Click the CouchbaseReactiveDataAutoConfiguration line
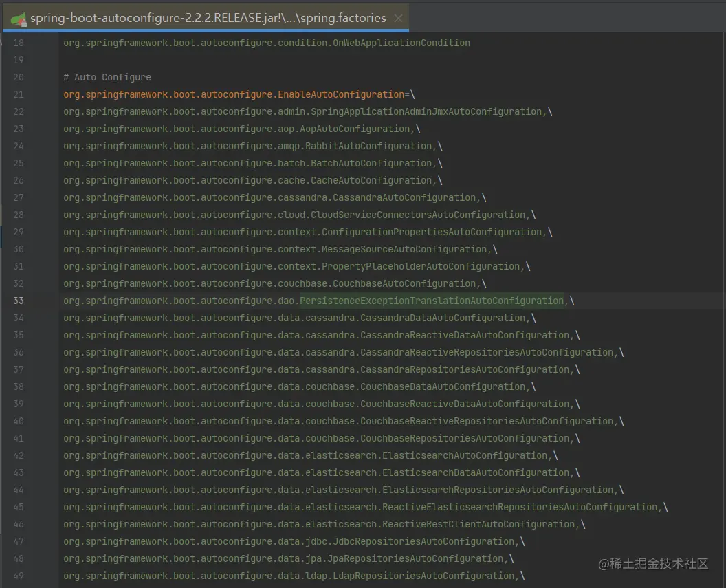Viewport: 726px width, 588px height. click(x=322, y=404)
